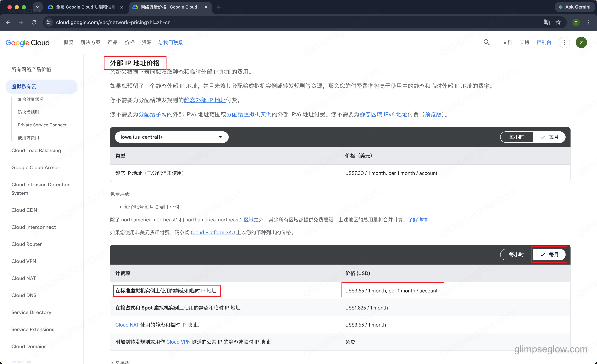Click the address bar URL
The width and height of the screenshot is (597, 364).
pyautogui.click(x=113, y=22)
